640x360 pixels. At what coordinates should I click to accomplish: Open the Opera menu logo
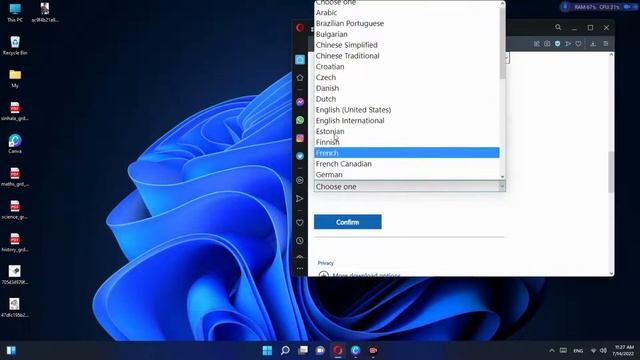click(300, 28)
